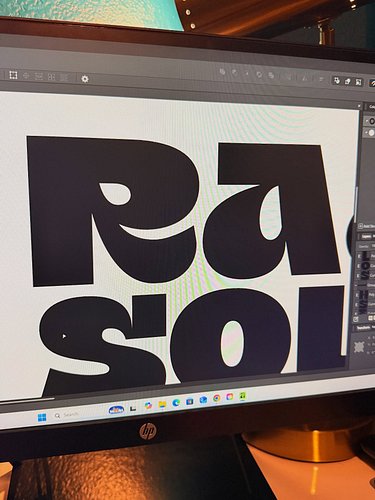The height and width of the screenshot is (500, 375).
Task: Open the Copilot icon on the taskbar
Action: coord(148,406)
